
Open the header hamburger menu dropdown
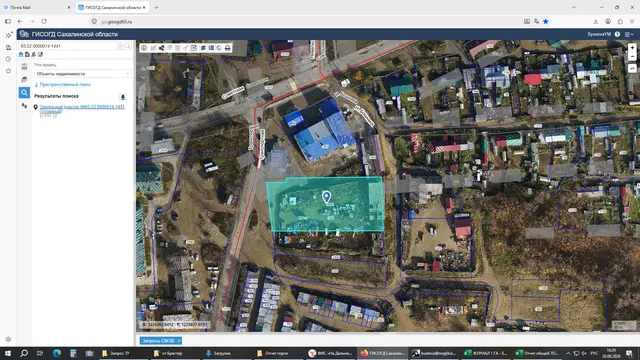[x=629, y=34]
